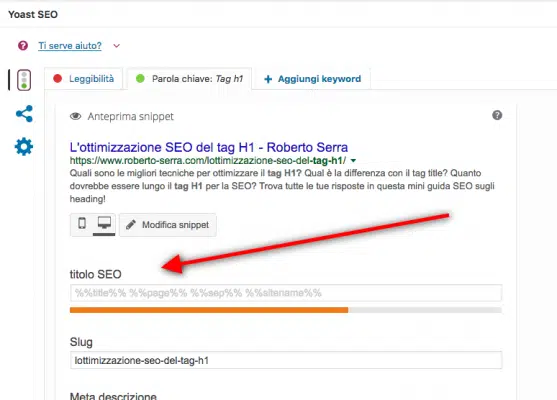
Task: Click the purple help question mark icon
Action: (x=23, y=45)
